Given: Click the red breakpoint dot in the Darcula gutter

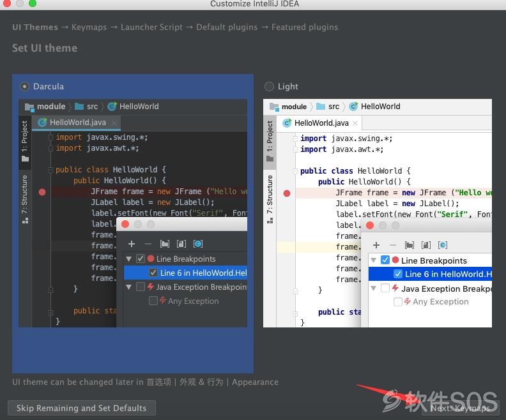Looking at the screenshot, I should (42, 192).
